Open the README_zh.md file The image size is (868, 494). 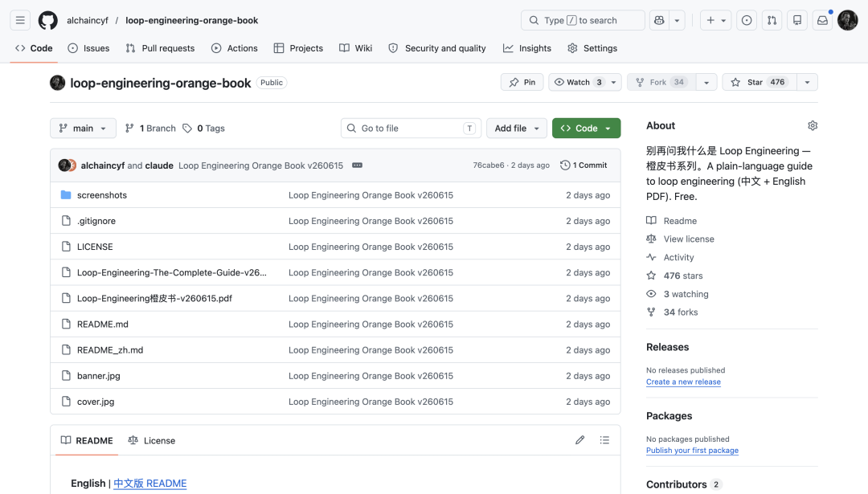110,349
